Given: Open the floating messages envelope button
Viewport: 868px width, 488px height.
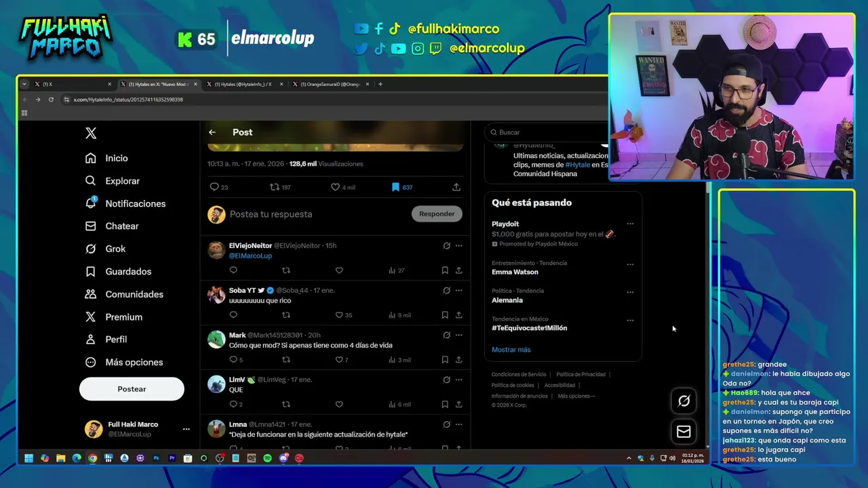Looking at the screenshot, I should pos(684,432).
